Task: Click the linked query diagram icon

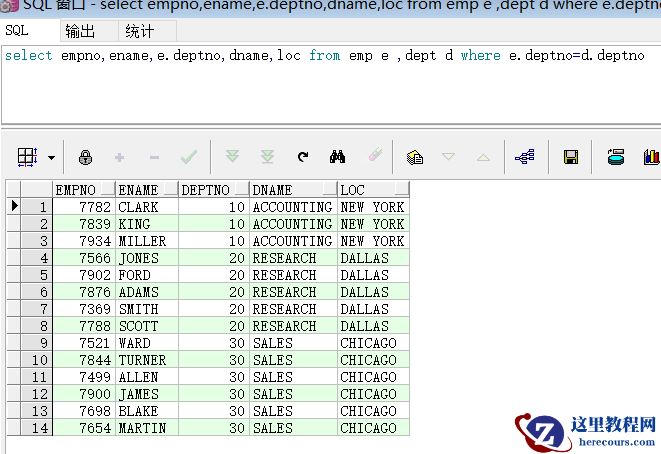Action: (524, 157)
